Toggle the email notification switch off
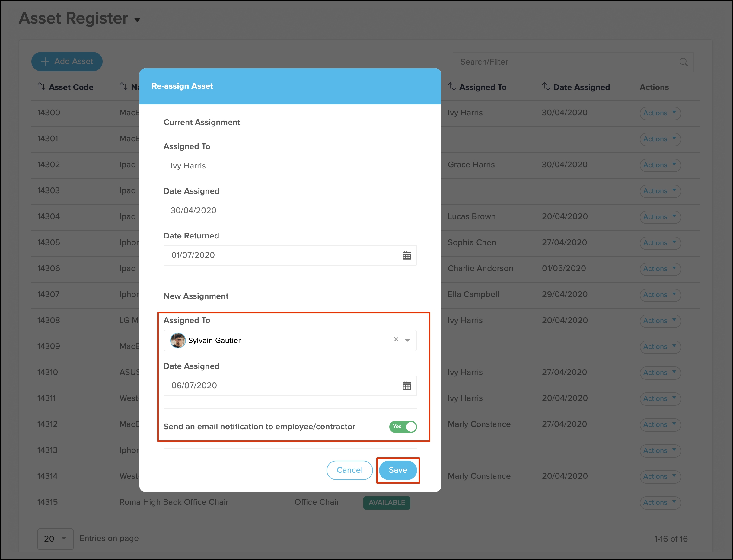Viewport: 733px width, 560px height. (403, 427)
